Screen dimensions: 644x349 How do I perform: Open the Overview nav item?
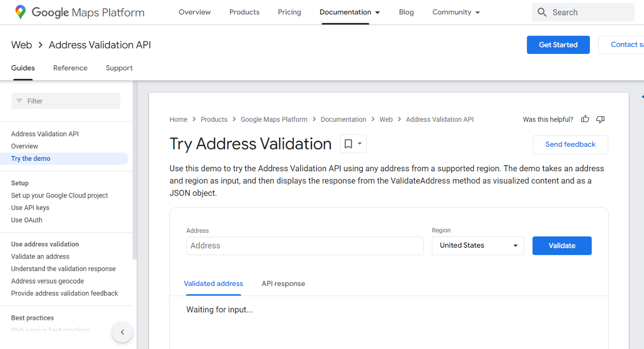tap(195, 12)
